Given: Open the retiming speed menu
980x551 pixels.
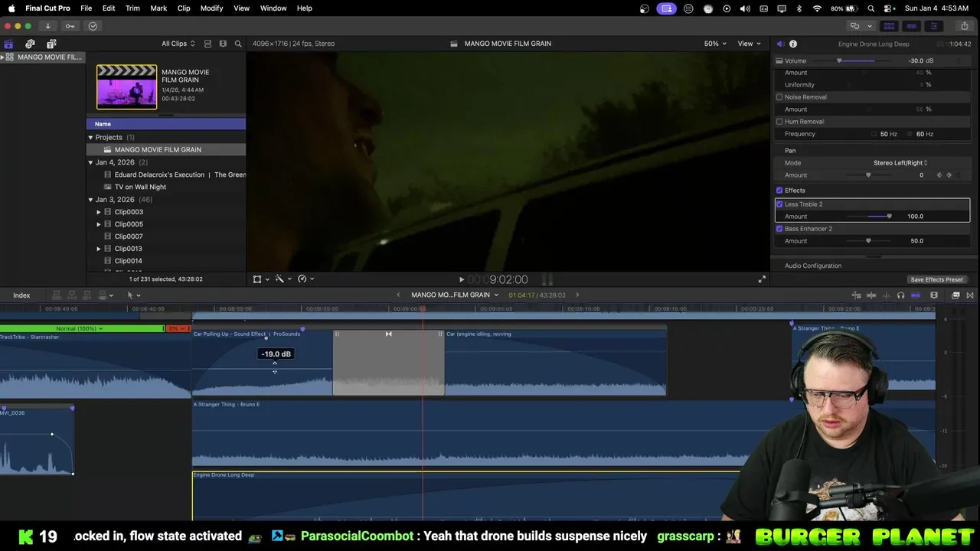Looking at the screenshot, I should coord(305,279).
